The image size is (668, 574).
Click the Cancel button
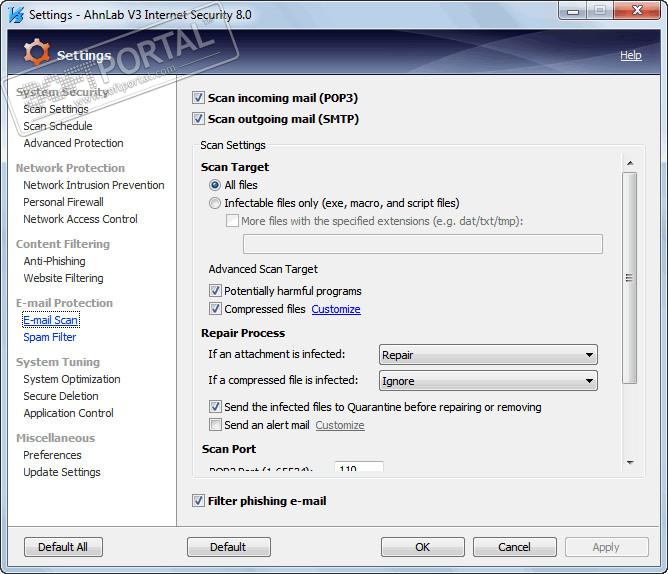pyautogui.click(x=515, y=547)
